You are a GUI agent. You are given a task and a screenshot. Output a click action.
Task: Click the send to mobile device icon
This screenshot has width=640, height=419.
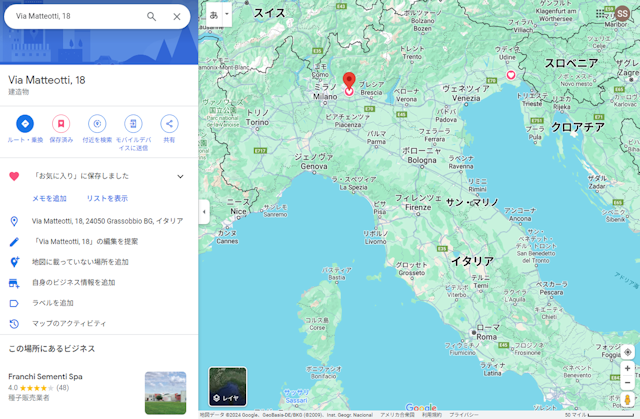point(133,124)
